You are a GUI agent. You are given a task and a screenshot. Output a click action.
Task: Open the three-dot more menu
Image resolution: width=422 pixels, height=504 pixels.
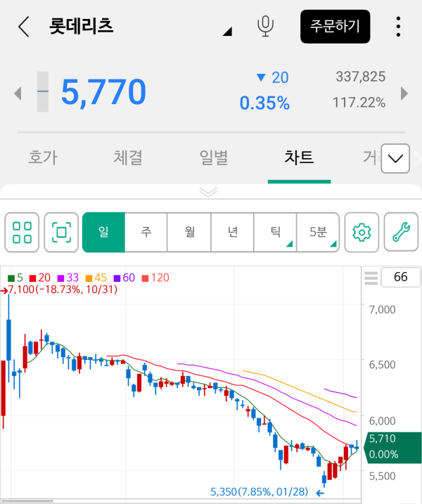[398, 27]
